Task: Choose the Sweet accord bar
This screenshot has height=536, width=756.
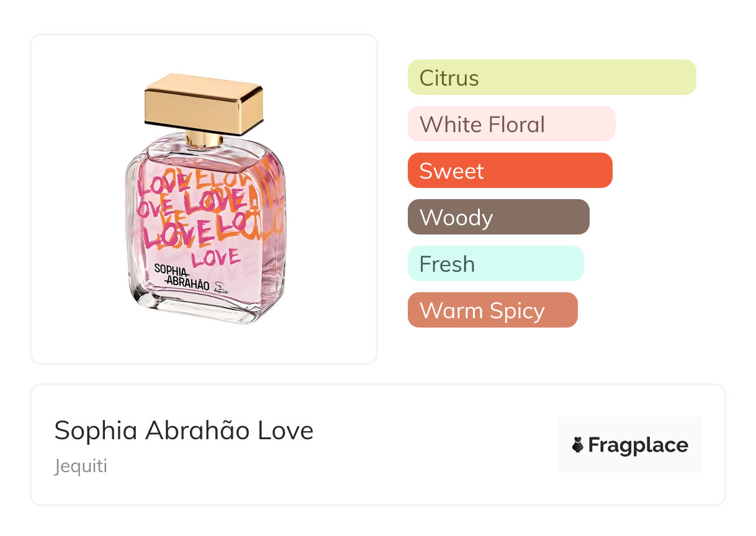Action: click(510, 171)
